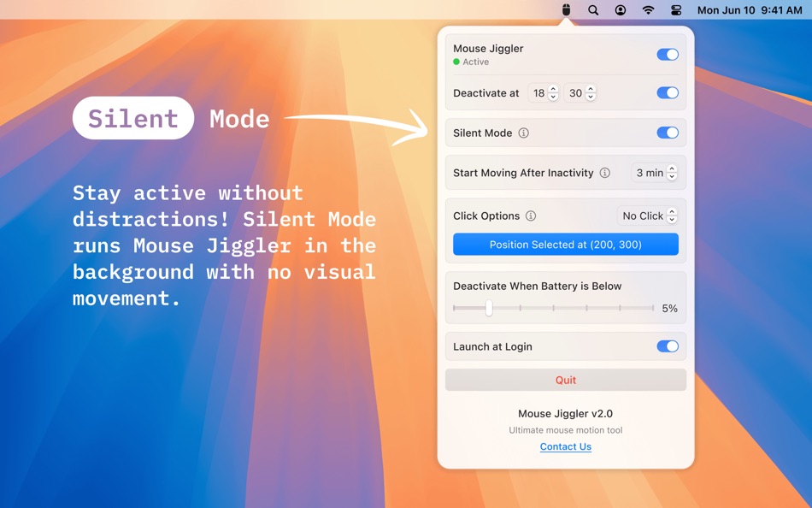Viewport: 812px width, 508px height.
Task: Disable Launch at Login
Action: point(668,346)
